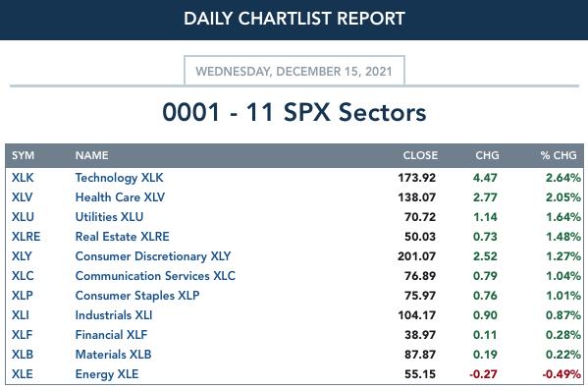Open the XLK symbol link
The image size is (588, 390).
(x=23, y=178)
